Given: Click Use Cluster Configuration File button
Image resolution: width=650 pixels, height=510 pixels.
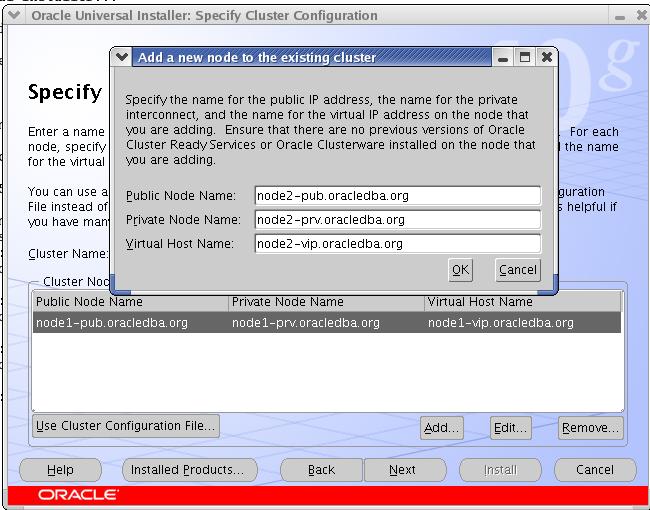Looking at the screenshot, I should [126, 426].
